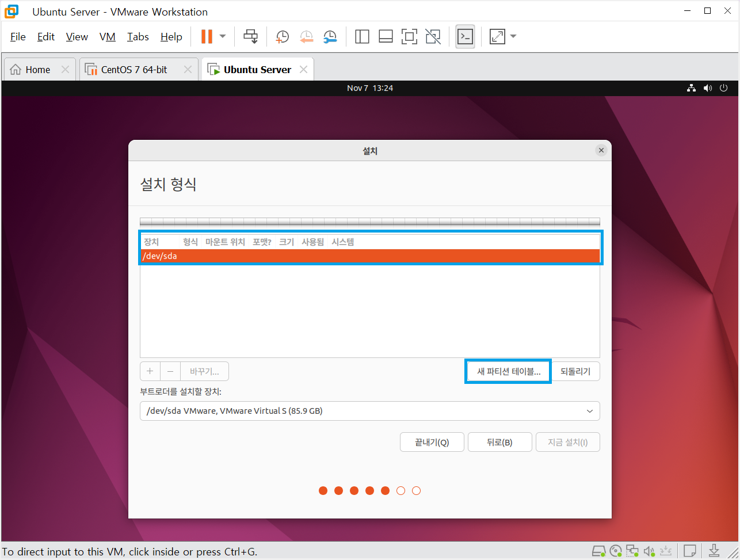Click the 뒤로(B) back button

click(499, 442)
